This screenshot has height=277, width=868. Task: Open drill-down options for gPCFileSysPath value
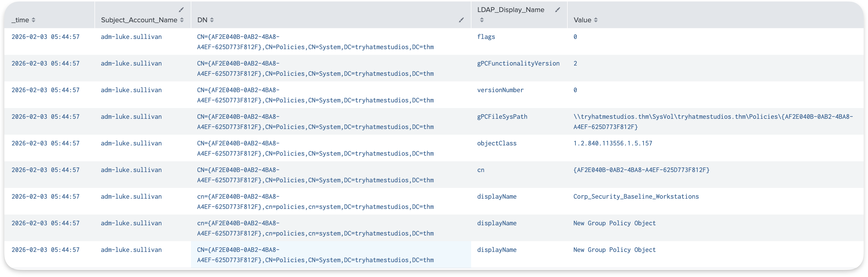pyautogui.click(x=502, y=116)
